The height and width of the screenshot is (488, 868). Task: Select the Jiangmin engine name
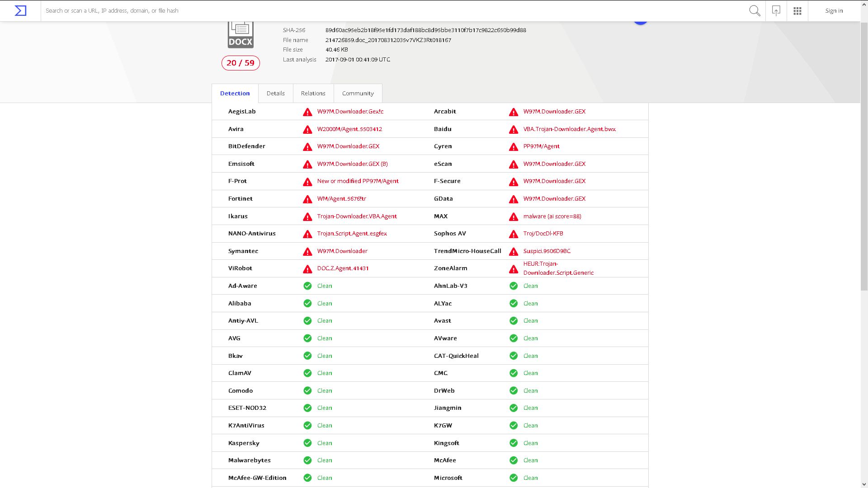coord(448,408)
